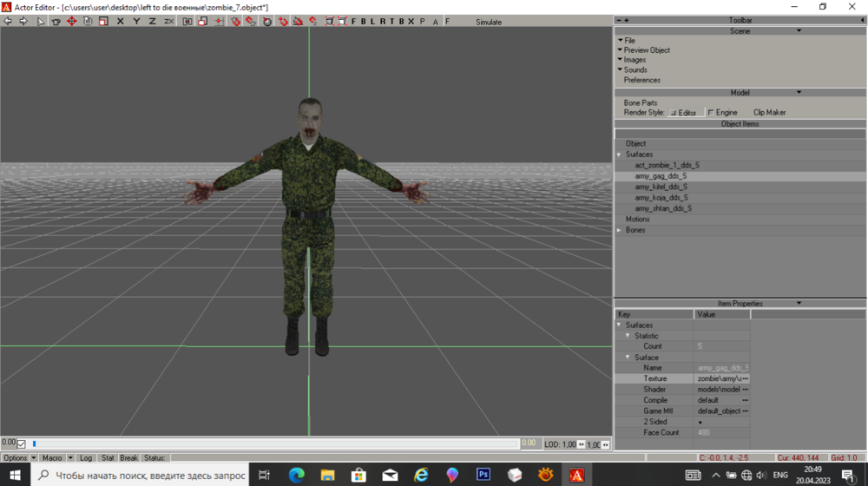The image size is (868, 486).
Task: Click the undo arrow toolbar icon
Action: (x=9, y=21)
